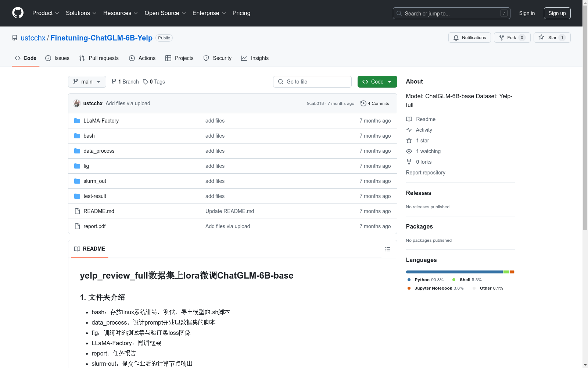Screen dimensions: 588x368
Task: Click the search magnifier icon in header
Action: tap(399, 13)
